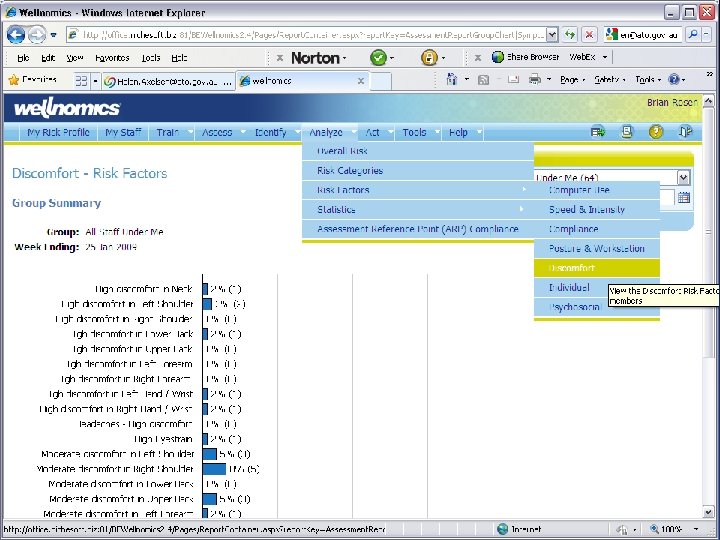The image size is (720, 540).
Task: Open the Under Me group dropdown
Action: [x=683, y=177]
